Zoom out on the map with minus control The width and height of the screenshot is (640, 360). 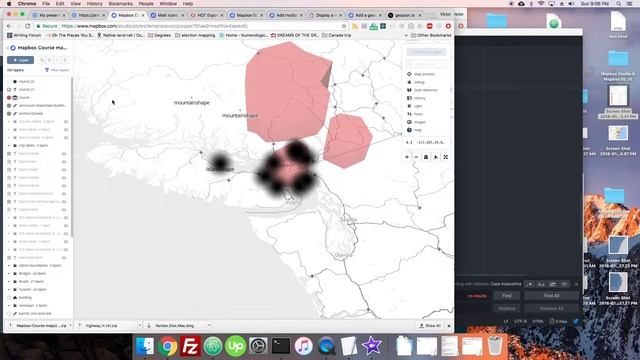pyautogui.click(x=416, y=157)
